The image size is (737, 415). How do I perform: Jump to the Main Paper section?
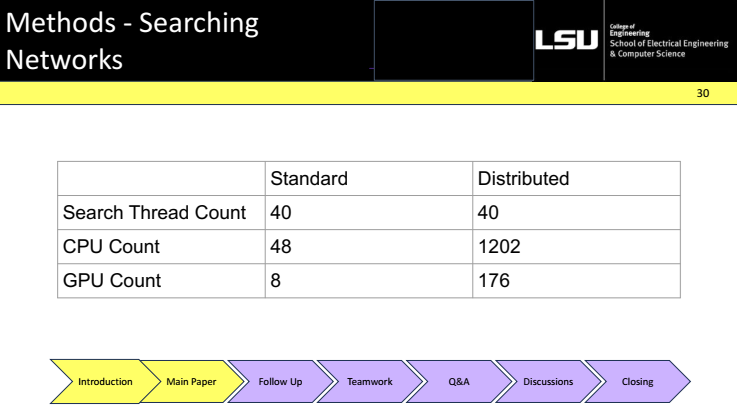tap(191, 381)
